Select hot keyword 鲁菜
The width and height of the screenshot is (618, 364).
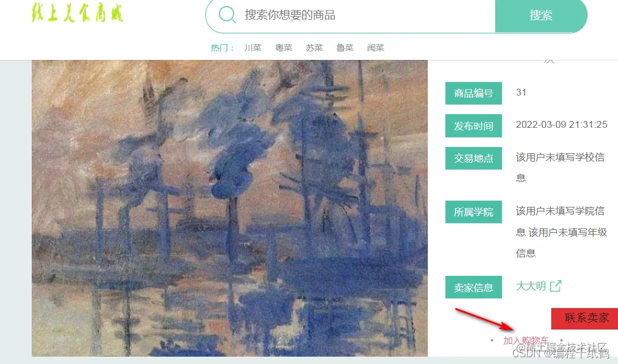coord(345,47)
